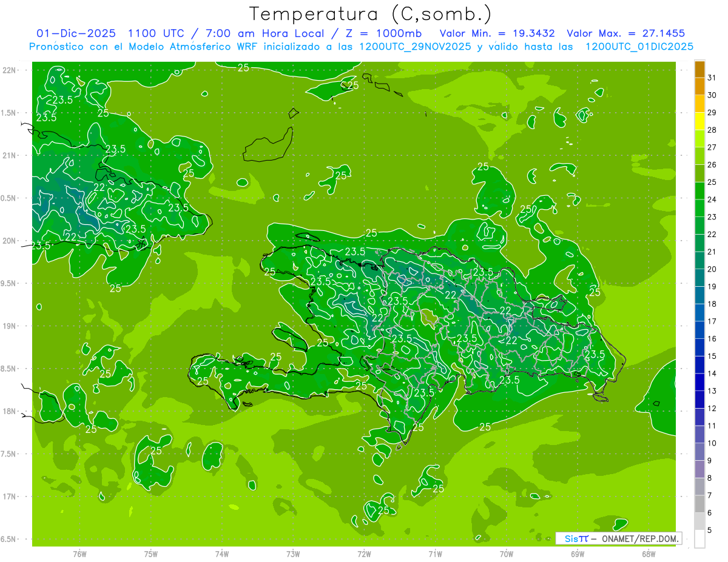This screenshot has width=728, height=562.
Task: Click the "68W" longitude axis label
Action: click(649, 554)
